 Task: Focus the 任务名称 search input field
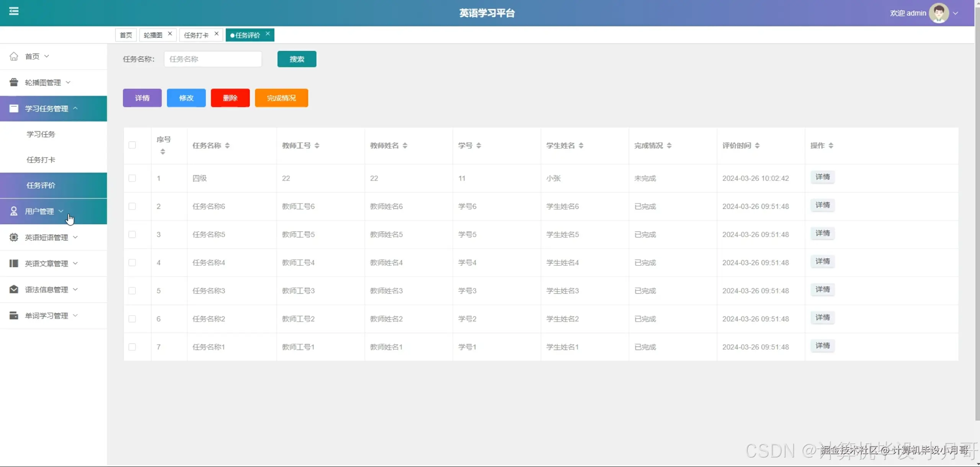pyautogui.click(x=213, y=59)
